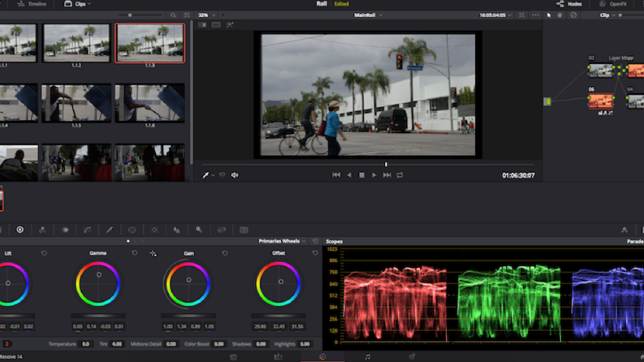
Task: Stop playback
Action: coord(361,175)
